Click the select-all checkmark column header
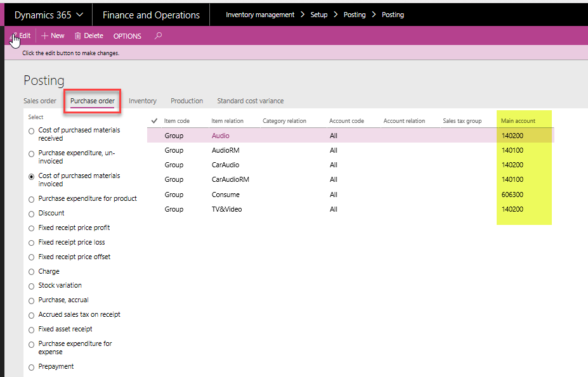 (x=154, y=121)
